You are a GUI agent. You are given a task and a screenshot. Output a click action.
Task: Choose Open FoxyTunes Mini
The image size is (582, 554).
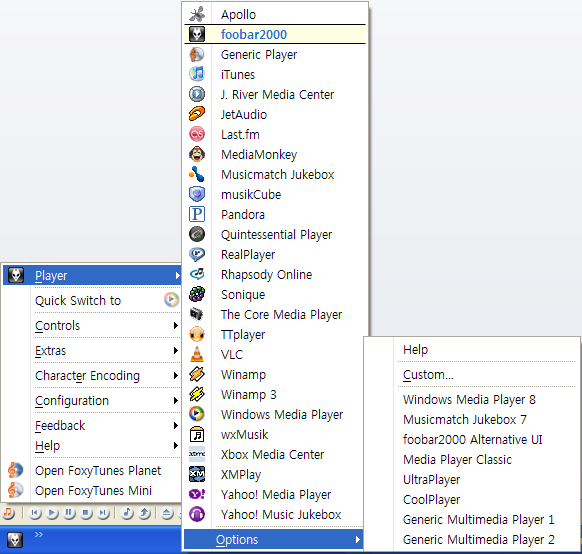pyautogui.click(x=92, y=490)
